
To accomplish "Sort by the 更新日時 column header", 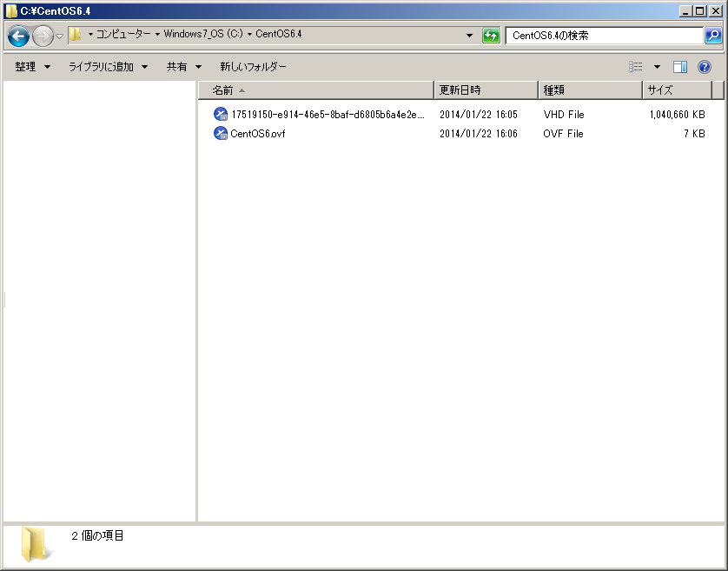I will (486, 90).
